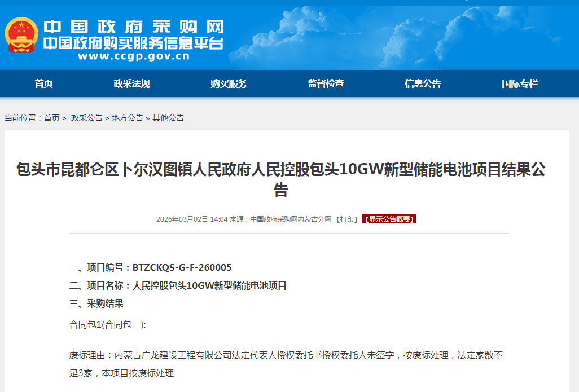Open the 首页 navigation menu item
This screenshot has height=392, width=579.
pos(44,83)
